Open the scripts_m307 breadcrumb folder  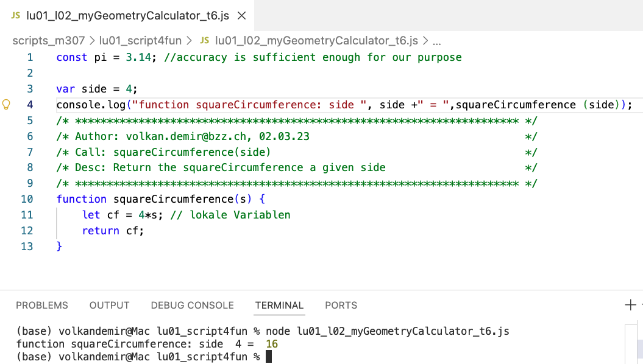(49, 41)
